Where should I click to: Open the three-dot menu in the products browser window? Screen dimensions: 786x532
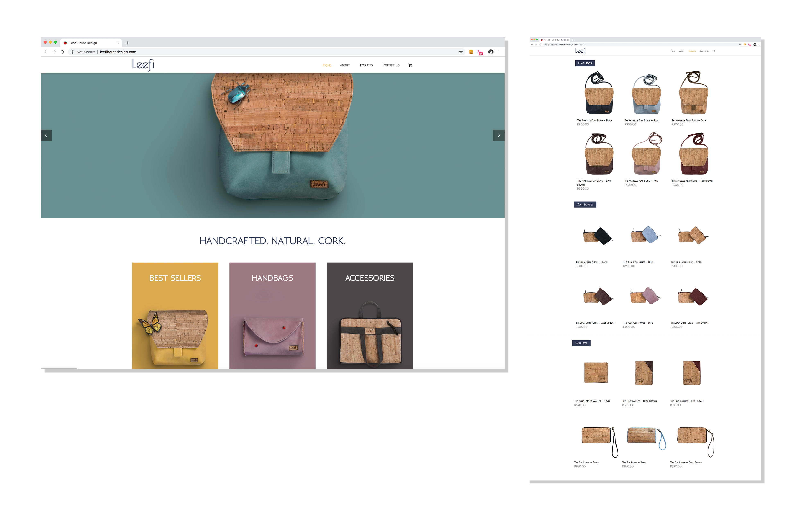tap(759, 44)
